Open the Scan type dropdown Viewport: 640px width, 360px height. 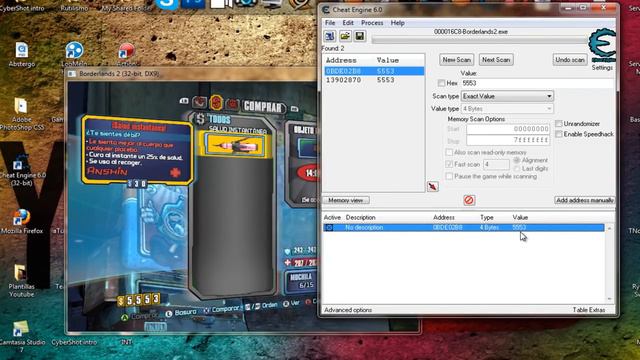point(507,96)
